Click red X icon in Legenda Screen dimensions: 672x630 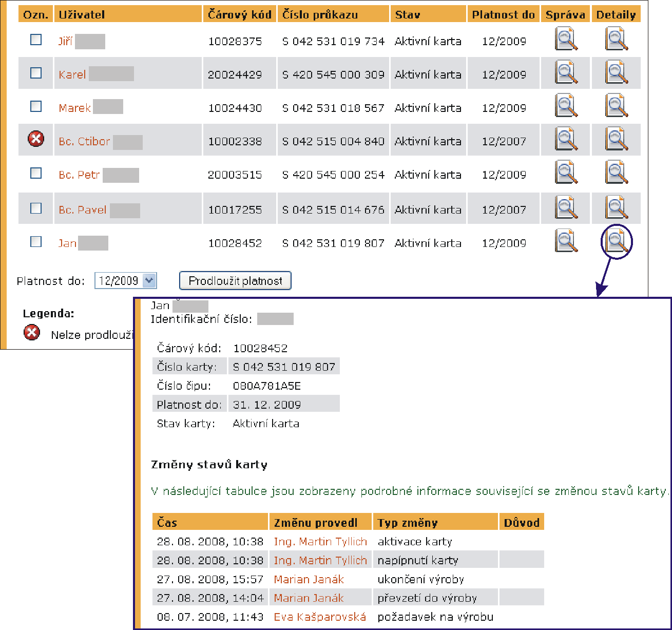tap(32, 332)
